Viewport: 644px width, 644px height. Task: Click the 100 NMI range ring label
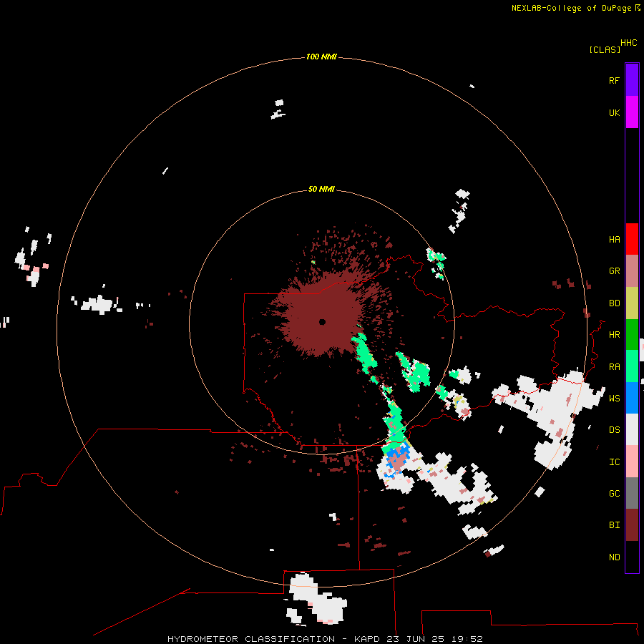tap(321, 57)
